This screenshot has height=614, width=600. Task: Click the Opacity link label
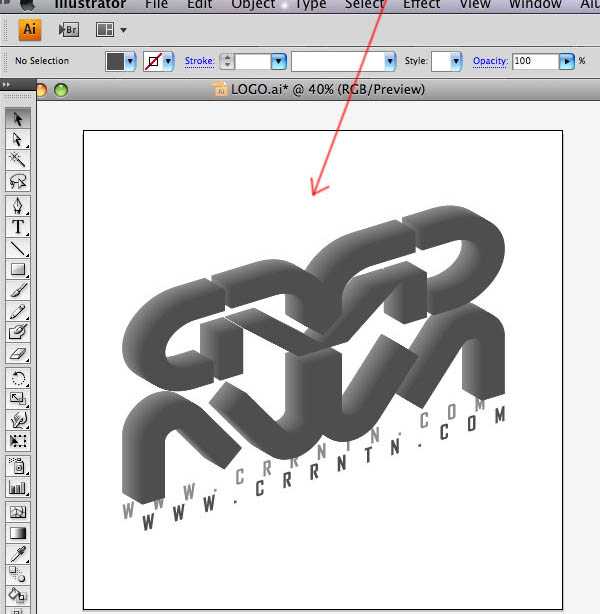coord(490,61)
